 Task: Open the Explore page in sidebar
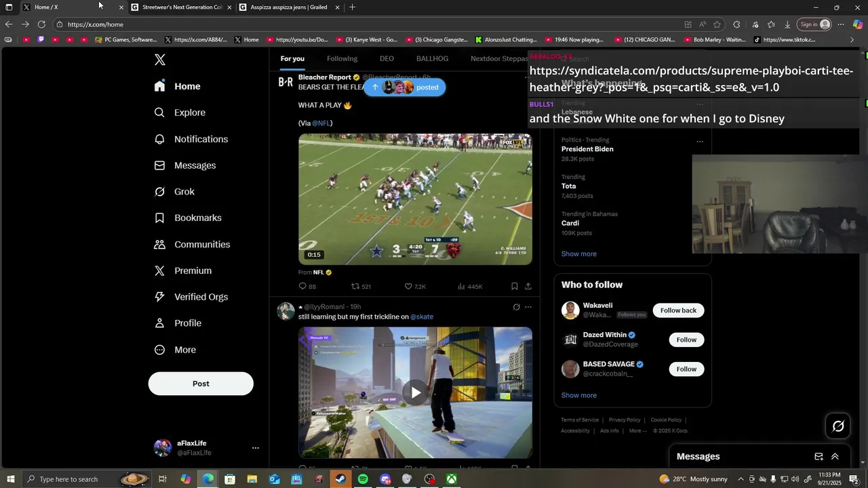(x=180, y=113)
